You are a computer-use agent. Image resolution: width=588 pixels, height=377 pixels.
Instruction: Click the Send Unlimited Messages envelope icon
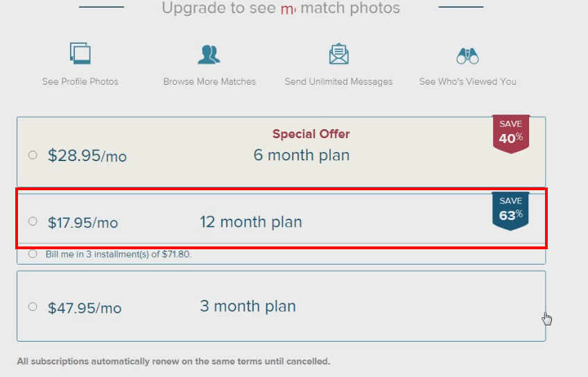click(338, 53)
